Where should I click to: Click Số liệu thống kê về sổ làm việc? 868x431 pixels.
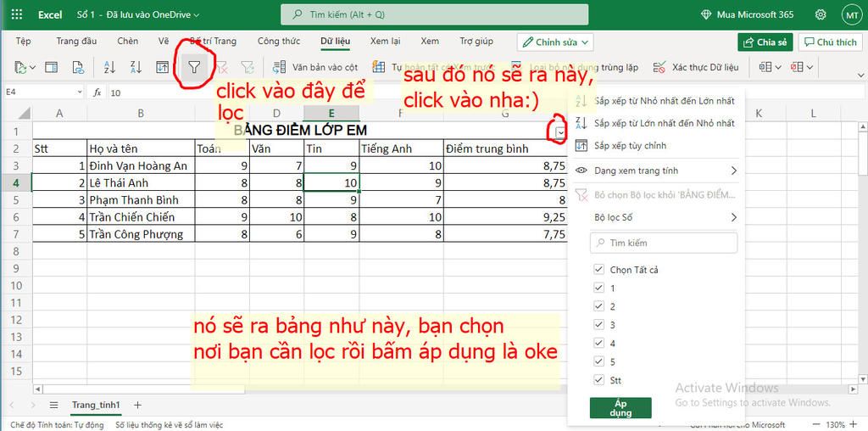pos(169,425)
